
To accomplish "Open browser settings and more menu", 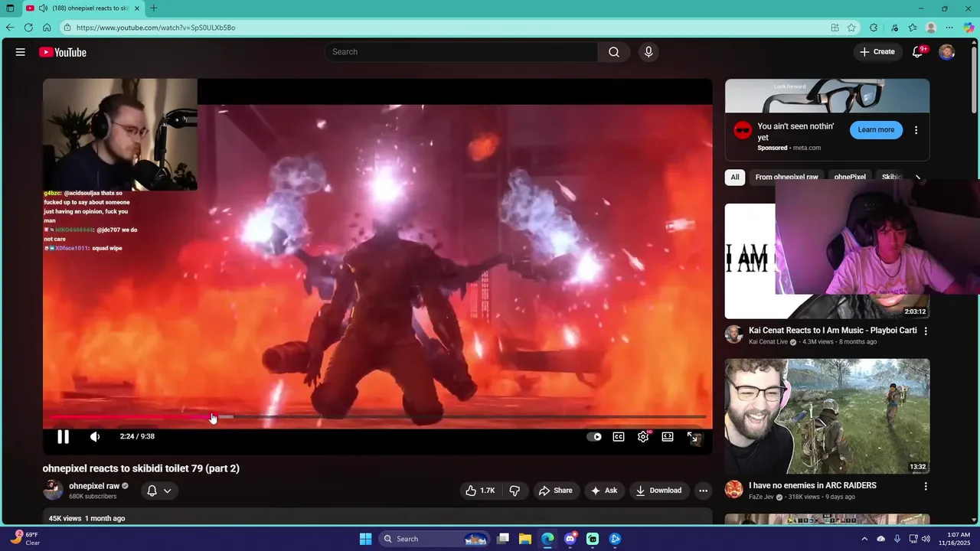I will (949, 28).
